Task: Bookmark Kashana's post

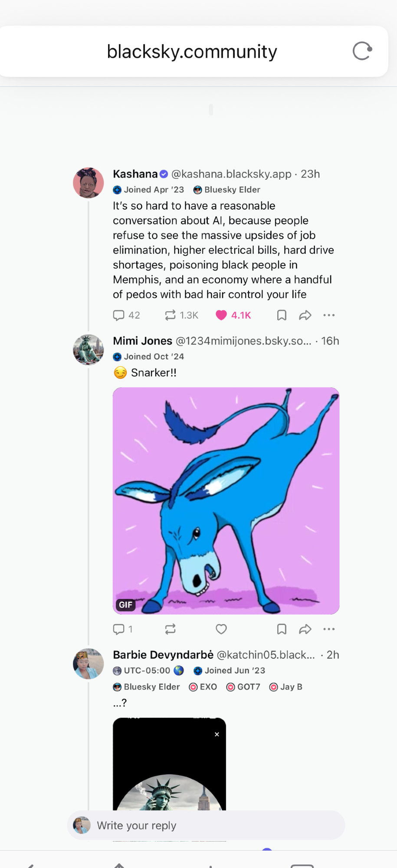Action: coord(282,315)
